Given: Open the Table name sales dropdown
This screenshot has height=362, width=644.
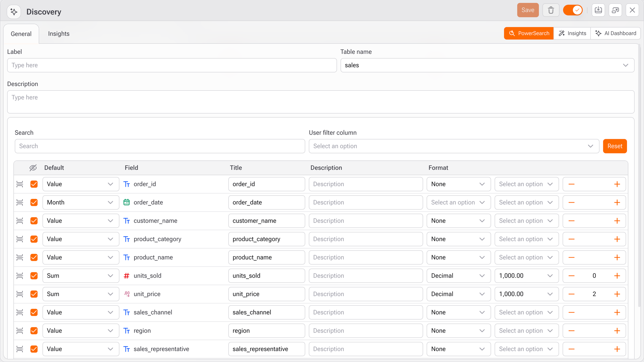Looking at the screenshot, I should (487, 65).
